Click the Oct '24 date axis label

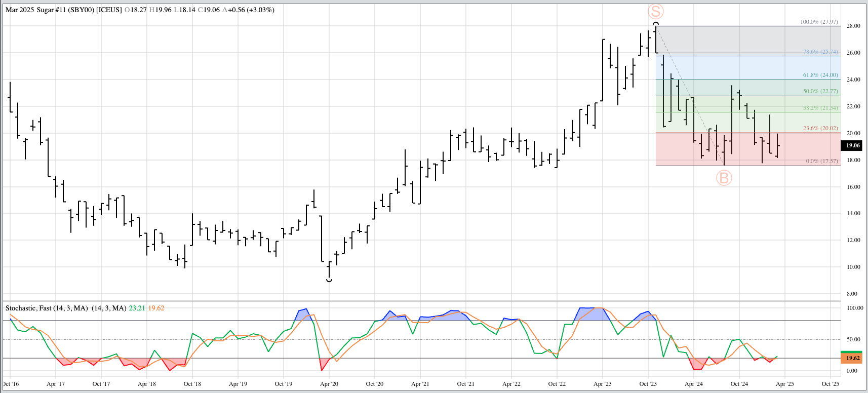coord(739,384)
